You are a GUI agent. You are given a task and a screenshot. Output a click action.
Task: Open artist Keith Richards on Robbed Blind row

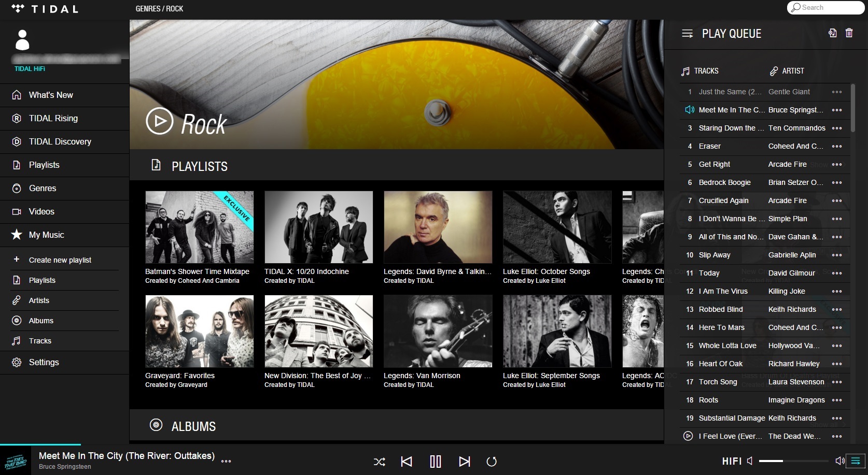pos(792,309)
